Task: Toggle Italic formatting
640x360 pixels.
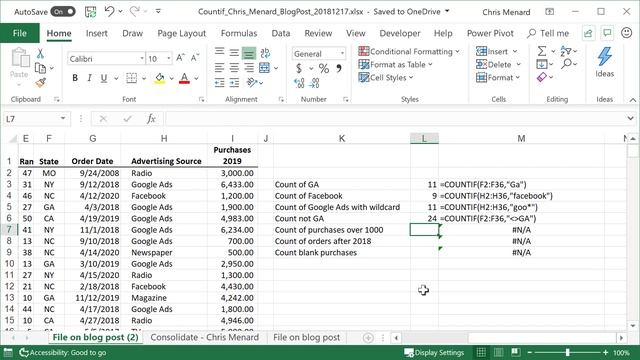Action: (89, 78)
